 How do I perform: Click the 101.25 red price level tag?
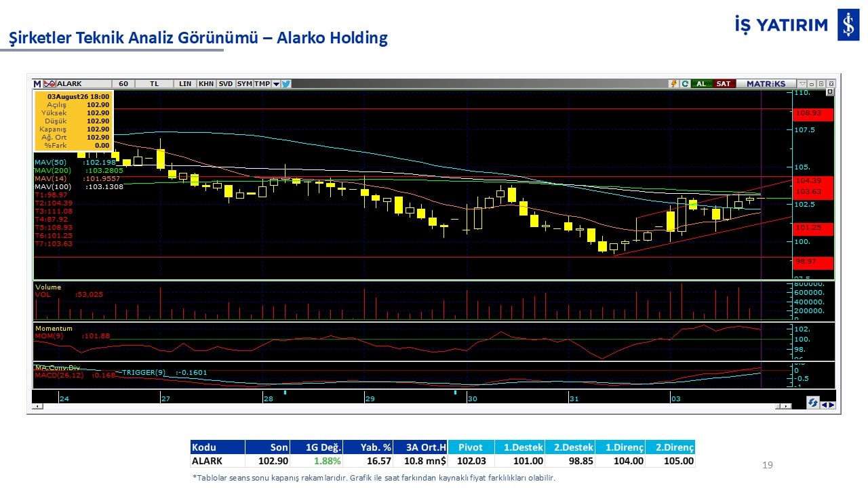point(813,228)
